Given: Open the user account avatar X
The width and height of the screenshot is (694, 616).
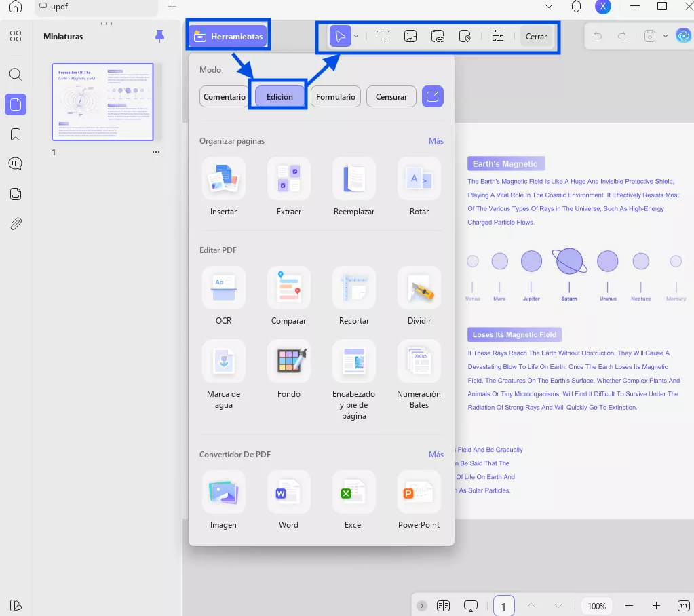Looking at the screenshot, I should click(x=603, y=6).
